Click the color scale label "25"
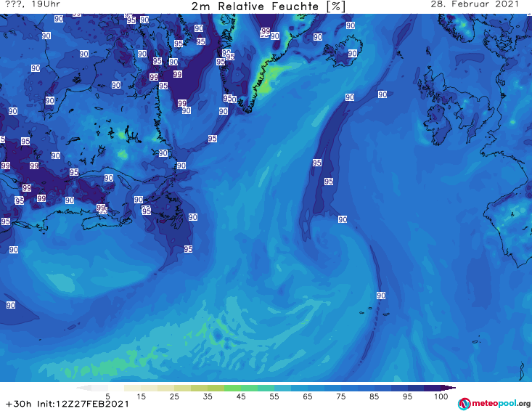532x411 pixels. 174,396
